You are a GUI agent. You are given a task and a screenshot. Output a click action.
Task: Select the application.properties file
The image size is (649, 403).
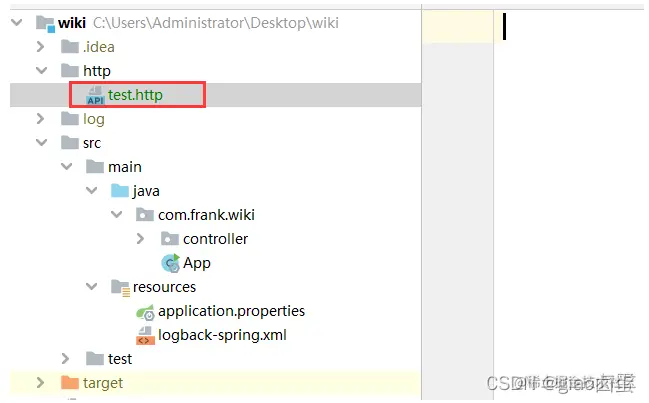[x=231, y=311]
